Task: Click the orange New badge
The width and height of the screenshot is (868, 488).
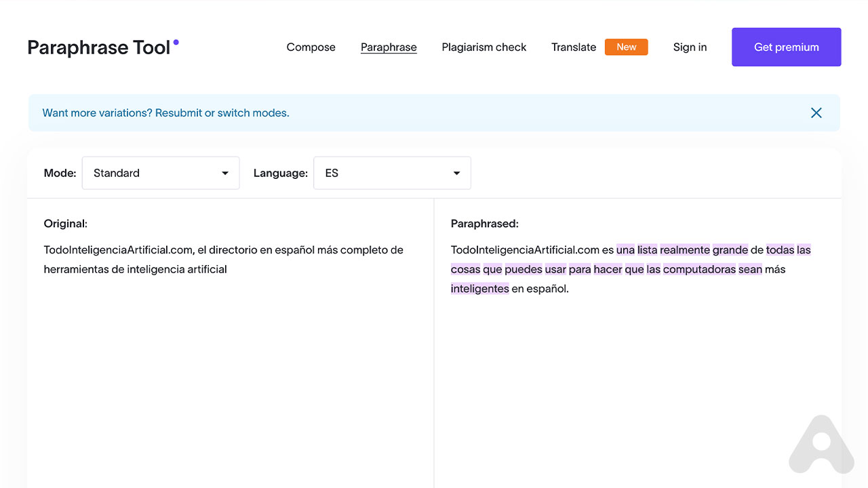Action: click(626, 47)
